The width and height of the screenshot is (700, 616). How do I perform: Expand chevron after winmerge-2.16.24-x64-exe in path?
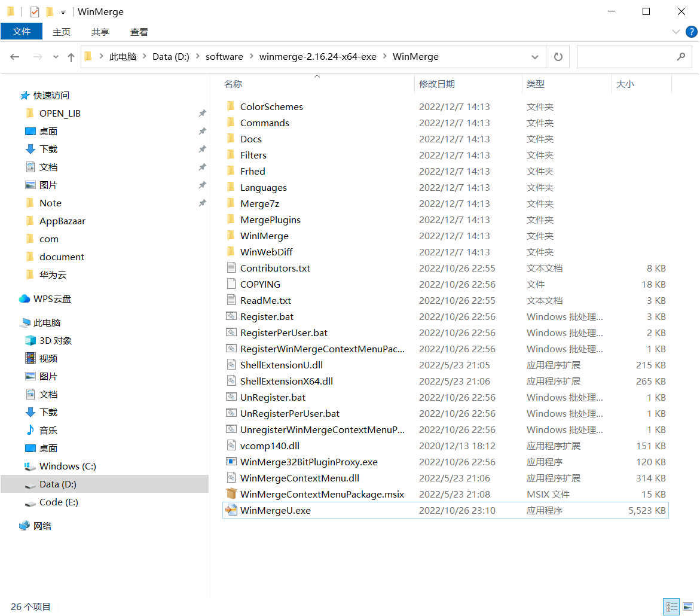pos(384,56)
